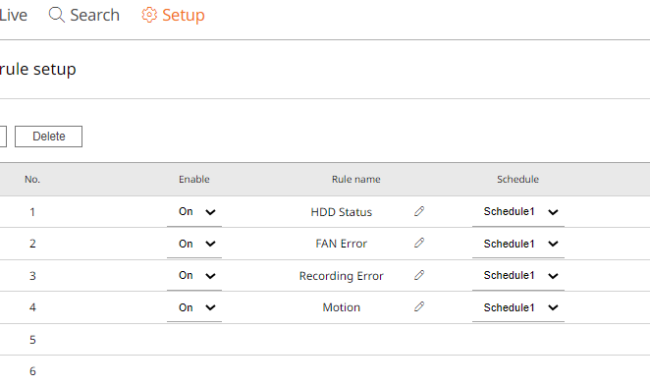Switch to the Live tab

click(x=13, y=15)
